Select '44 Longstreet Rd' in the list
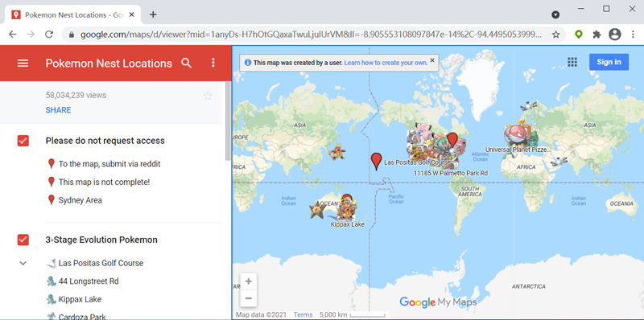The height and width of the screenshot is (320, 644). click(89, 281)
